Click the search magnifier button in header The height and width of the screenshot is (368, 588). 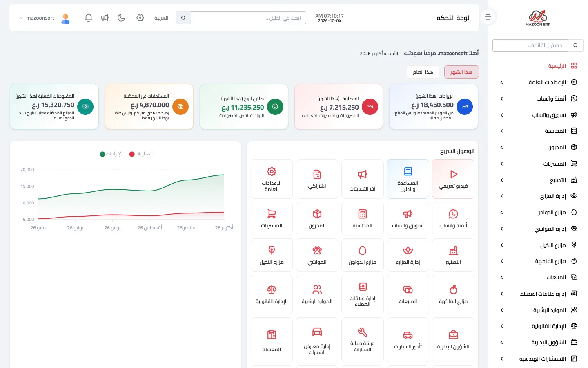183,18
